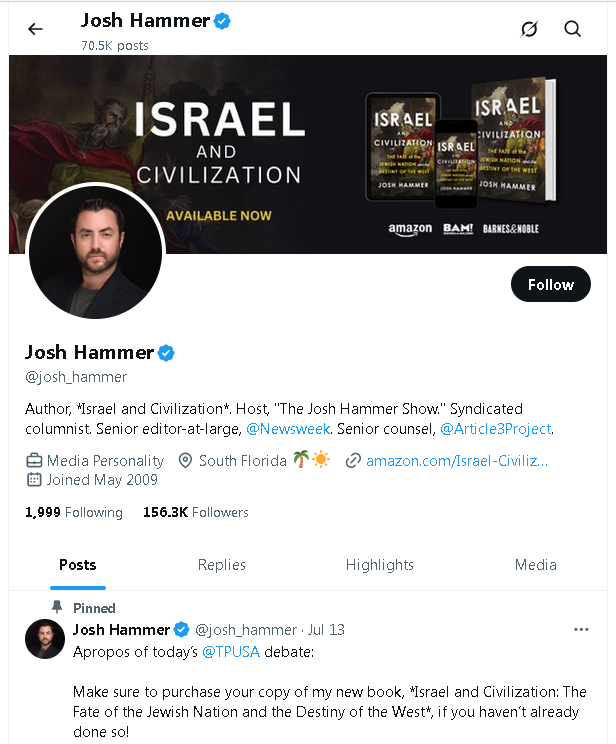This screenshot has height=744, width=616.
Task: Follow Josh Hammer
Action: point(550,285)
